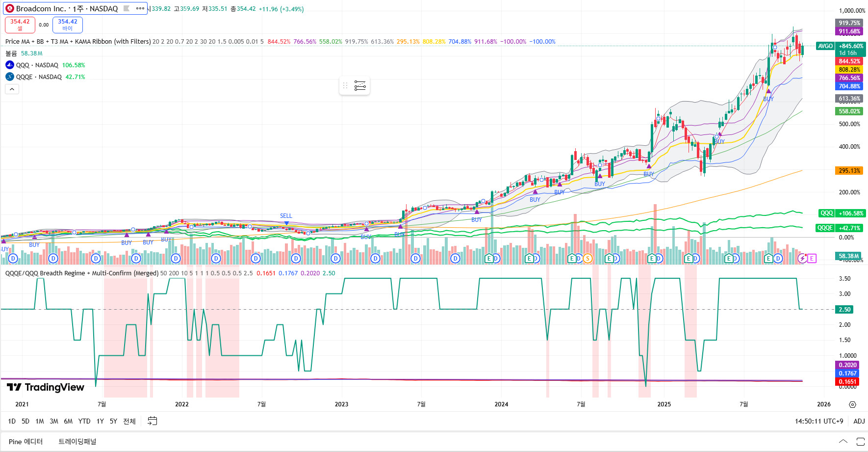Select the QQQE/QQQ Breadth Regime indicator title

pos(82,273)
